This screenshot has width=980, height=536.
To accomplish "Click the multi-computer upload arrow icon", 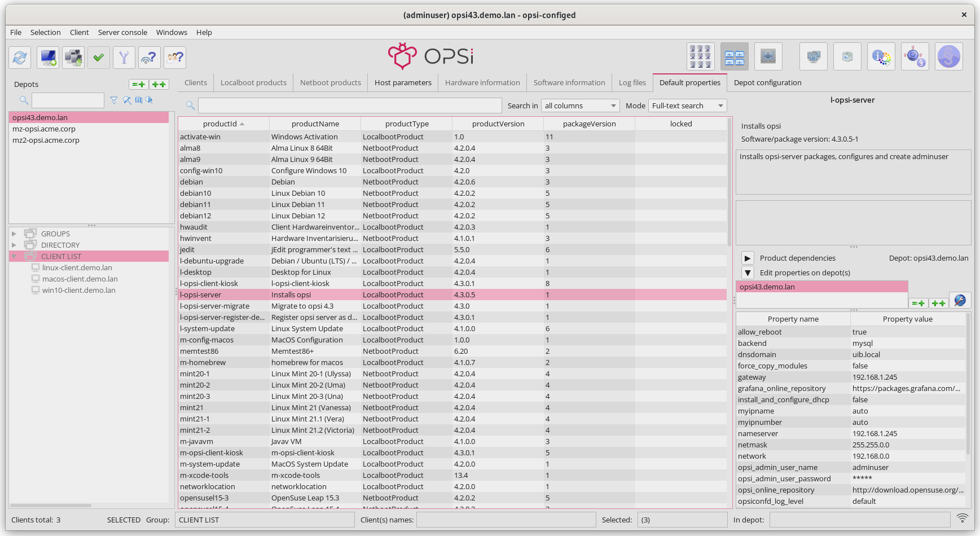I will click(73, 57).
